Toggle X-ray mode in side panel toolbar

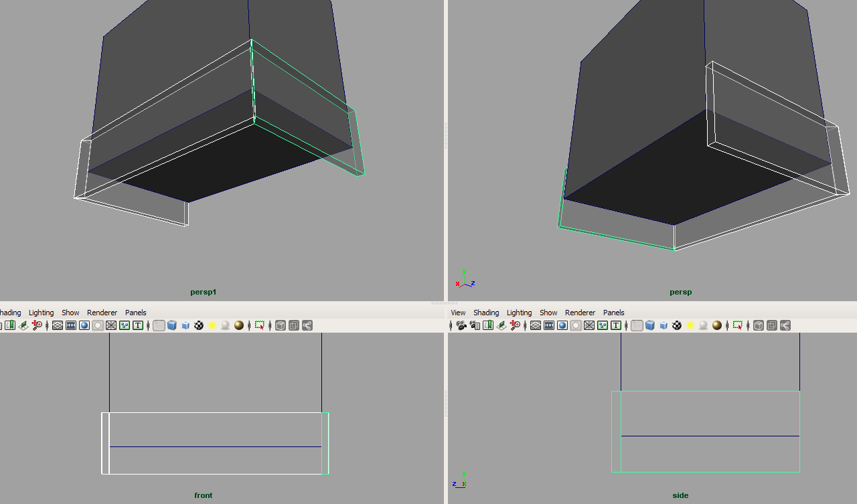759,325
